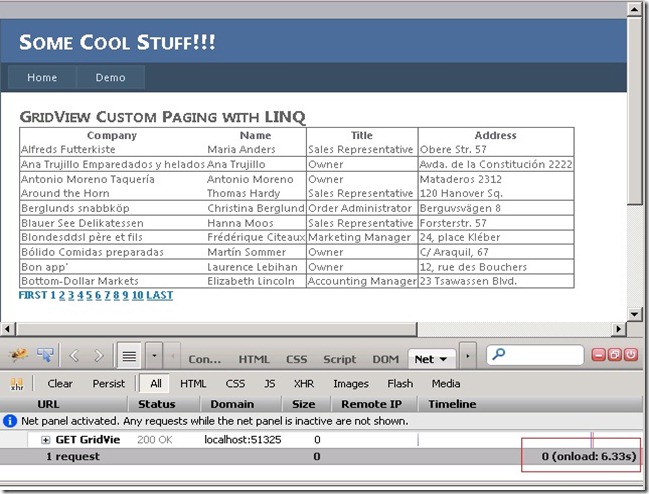Filter requests by XHR type
The height and width of the screenshot is (494, 649).
(304, 384)
